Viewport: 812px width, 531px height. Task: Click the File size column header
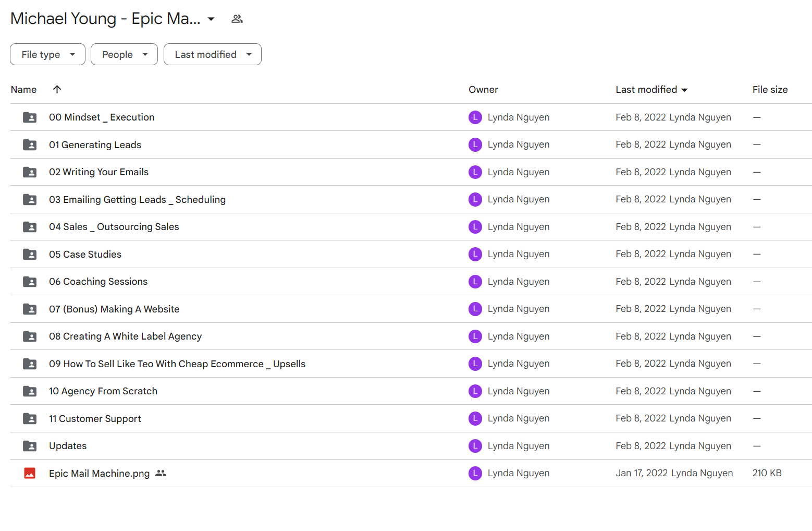[x=770, y=90]
